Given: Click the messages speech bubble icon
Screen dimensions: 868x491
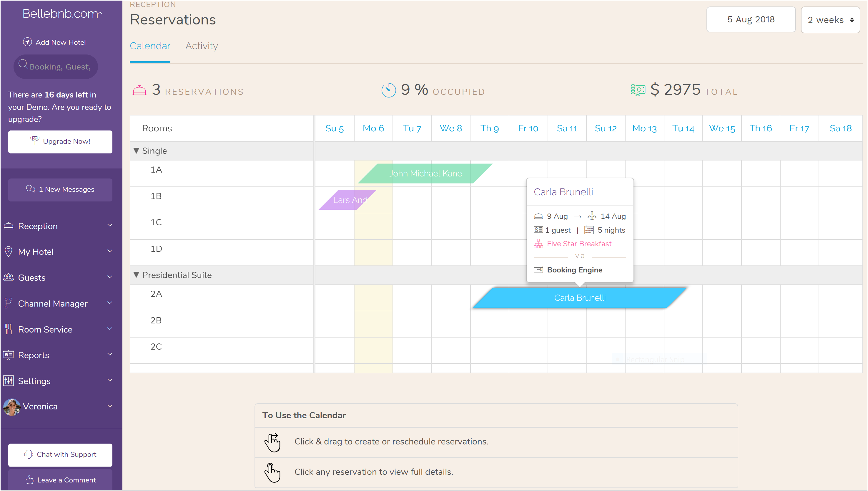Looking at the screenshot, I should pos(30,189).
